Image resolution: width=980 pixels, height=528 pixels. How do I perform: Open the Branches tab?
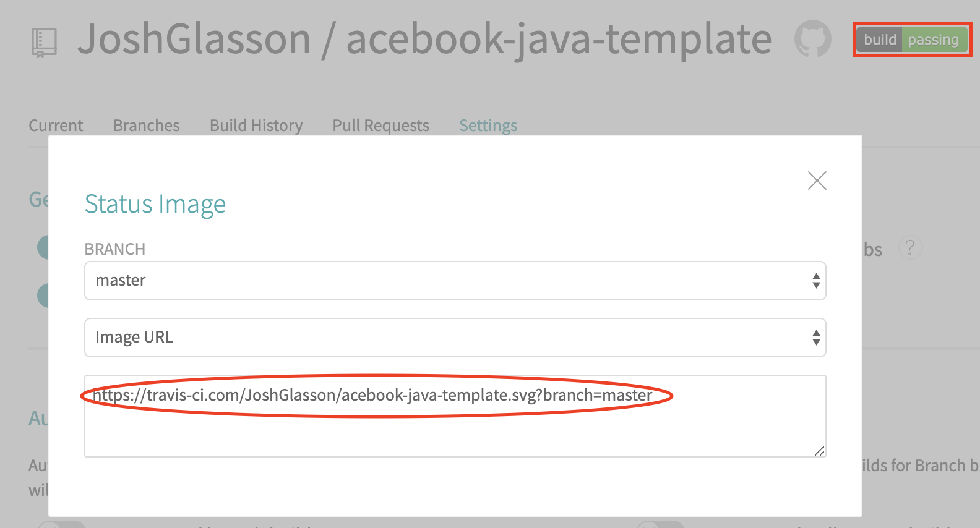[146, 126]
